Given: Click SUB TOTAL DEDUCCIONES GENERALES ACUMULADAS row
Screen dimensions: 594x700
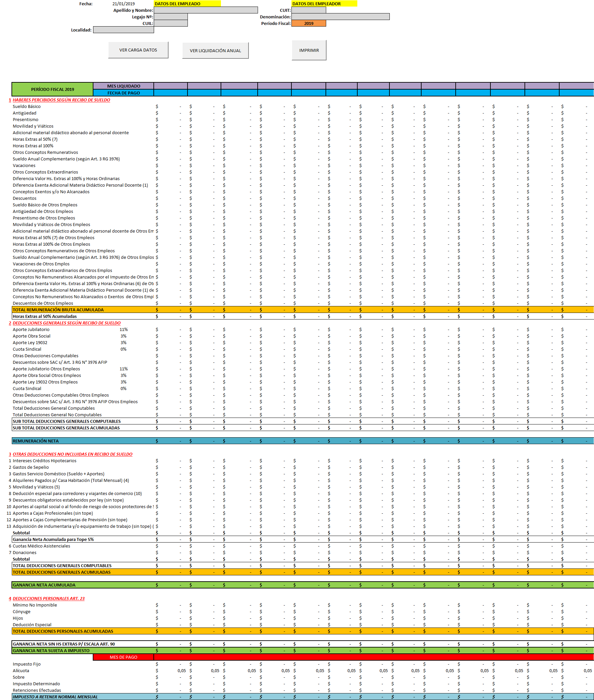Looking at the screenshot, I should point(303,428).
